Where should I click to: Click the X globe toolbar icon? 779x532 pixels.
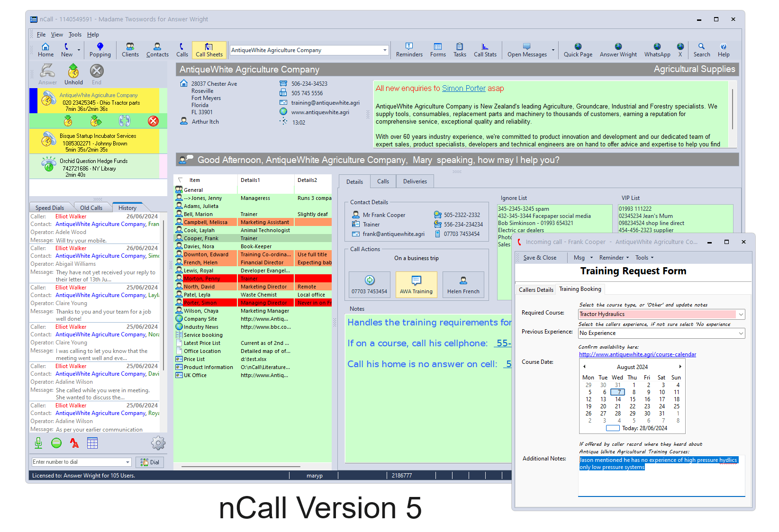pyautogui.click(x=680, y=50)
